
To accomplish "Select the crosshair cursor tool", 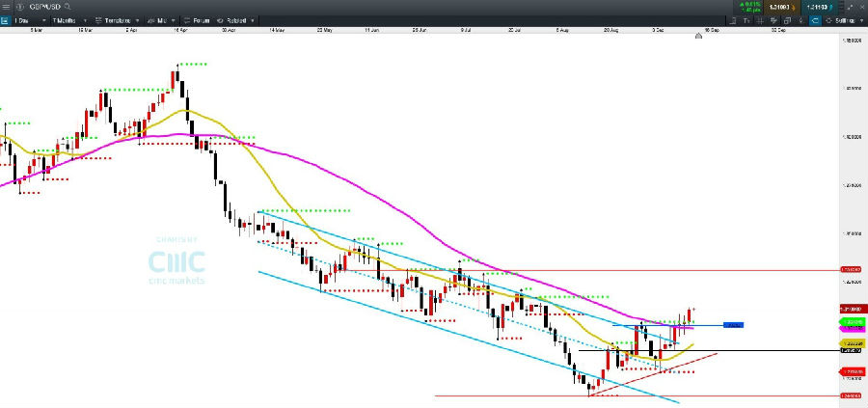I will coord(760,20).
